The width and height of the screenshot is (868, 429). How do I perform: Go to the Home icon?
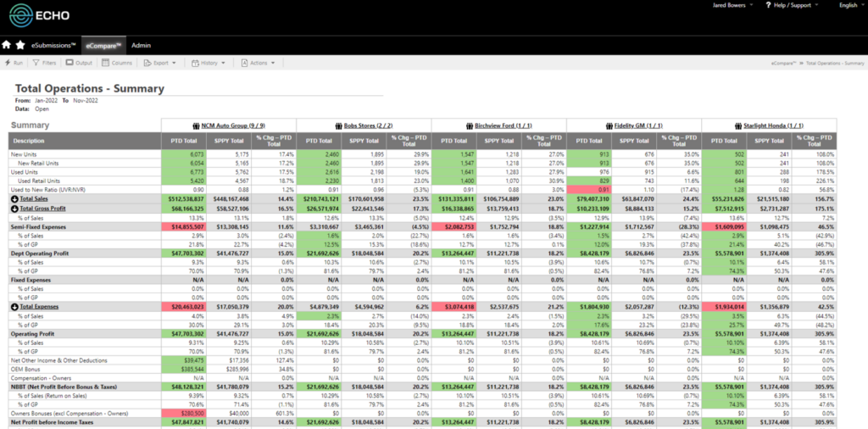click(x=7, y=46)
